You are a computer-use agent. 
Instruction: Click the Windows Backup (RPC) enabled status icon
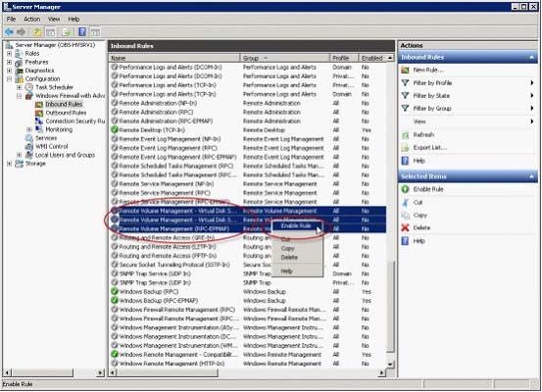tap(115, 291)
